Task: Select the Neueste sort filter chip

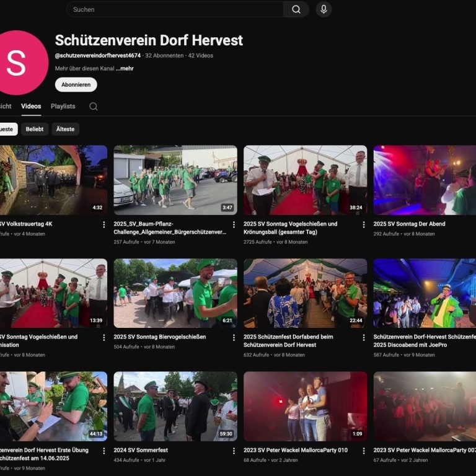Action: coord(6,130)
